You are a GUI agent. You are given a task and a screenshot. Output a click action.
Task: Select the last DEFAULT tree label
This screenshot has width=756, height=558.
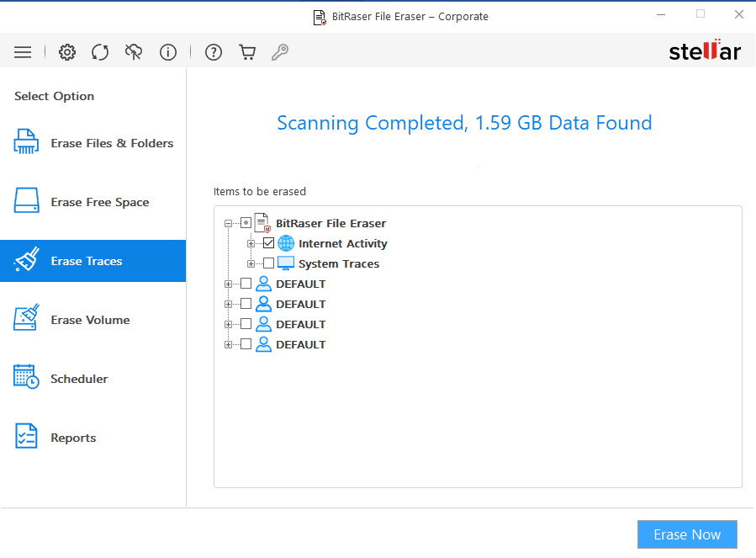click(x=301, y=345)
